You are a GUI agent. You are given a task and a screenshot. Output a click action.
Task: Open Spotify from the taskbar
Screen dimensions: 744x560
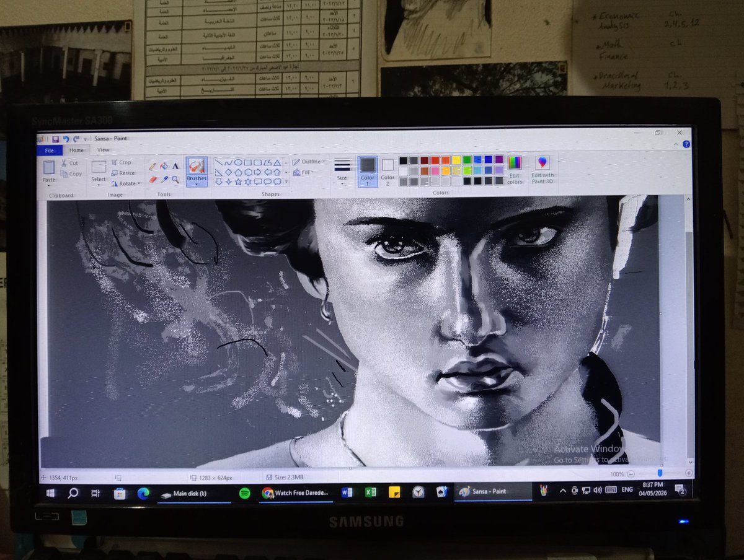pyautogui.click(x=245, y=493)
